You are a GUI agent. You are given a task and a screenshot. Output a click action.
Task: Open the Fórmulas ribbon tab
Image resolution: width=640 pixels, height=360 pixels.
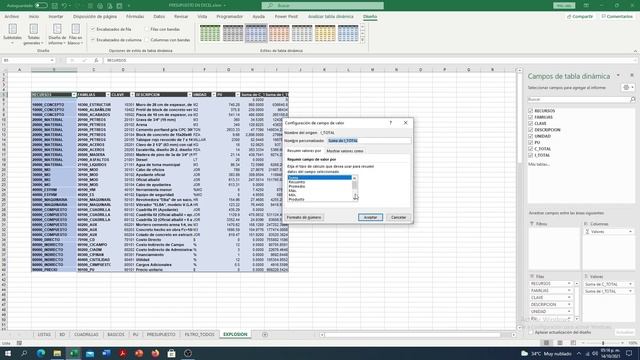(x=135, y=17)
